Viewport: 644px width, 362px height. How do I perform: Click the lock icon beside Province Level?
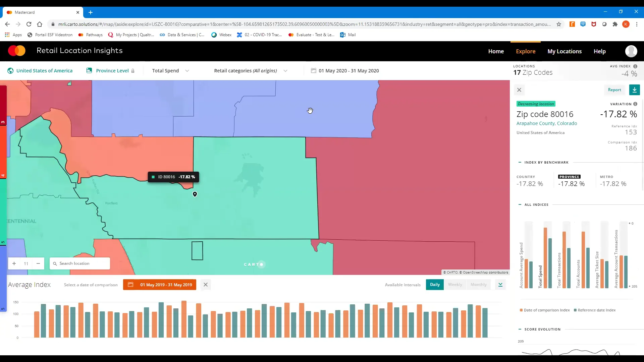click(x=133, y=71)
